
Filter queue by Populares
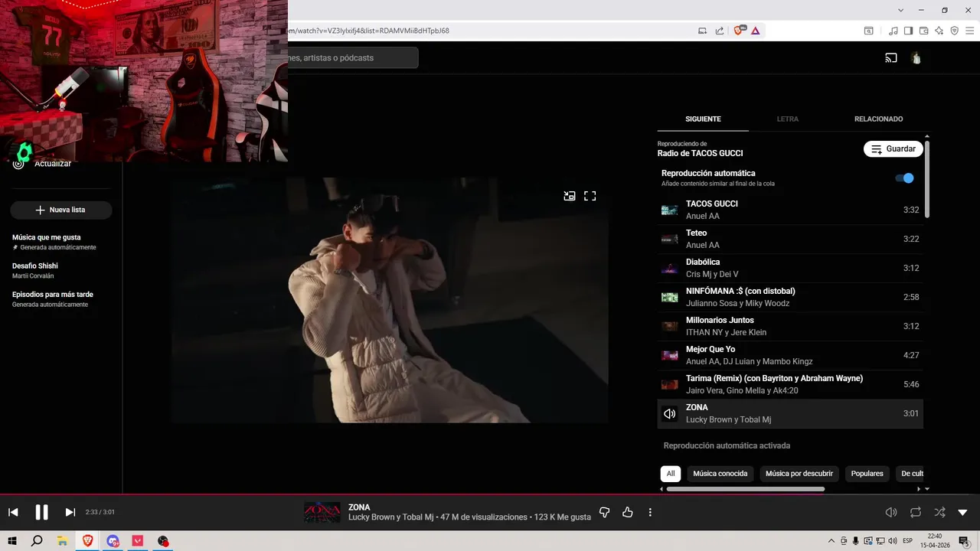(867, 474)
